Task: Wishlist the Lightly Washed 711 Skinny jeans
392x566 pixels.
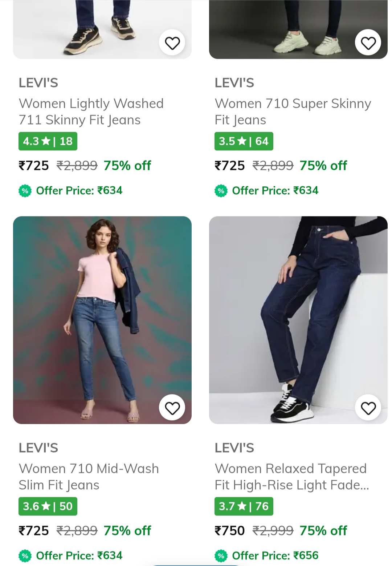Action: pos(172,43)
